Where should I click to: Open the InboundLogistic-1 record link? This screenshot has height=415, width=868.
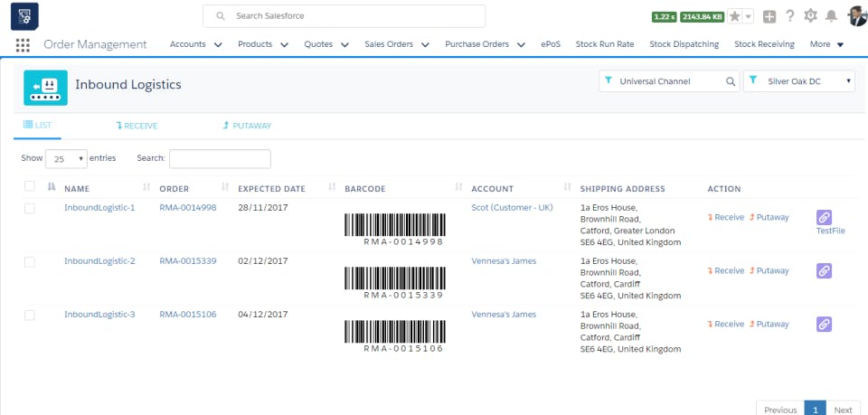point(99,208)
